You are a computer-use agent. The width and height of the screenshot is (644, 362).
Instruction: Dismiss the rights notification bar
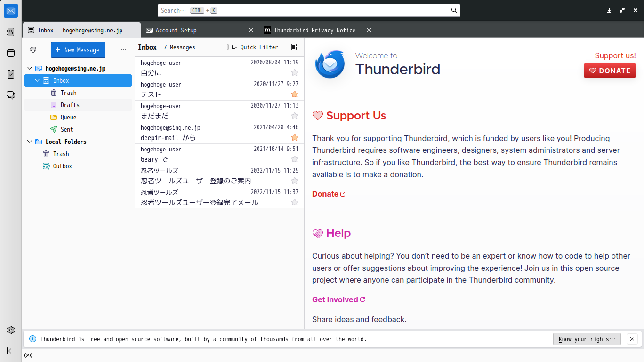(x=632, y=339)
